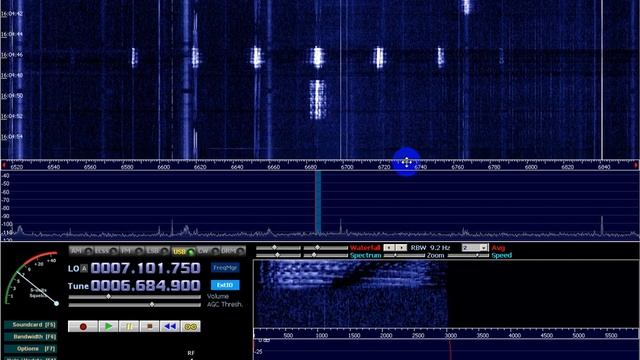Click the Tune frequency display 0006.684.900
This screenshot has width=640, height=360.
pyautogui.click(x=146, y=285)
